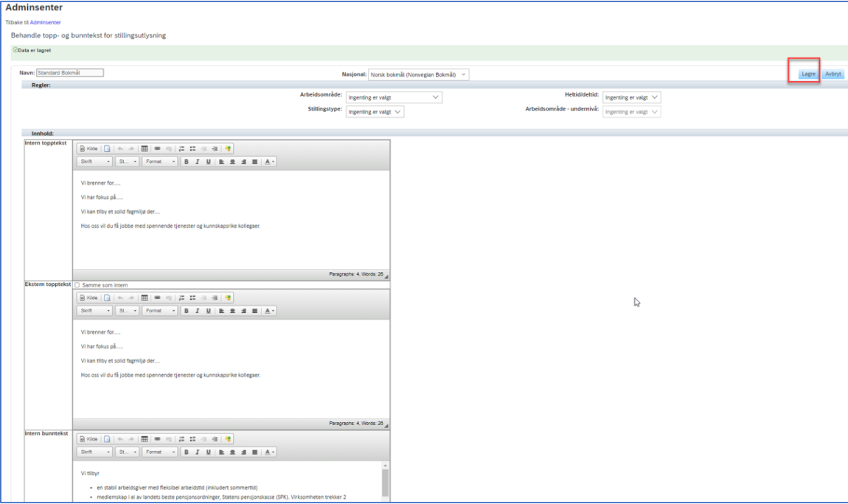
Task: Insert a table in Ekstern topptekst editor
Action: [x=145, y=298]
